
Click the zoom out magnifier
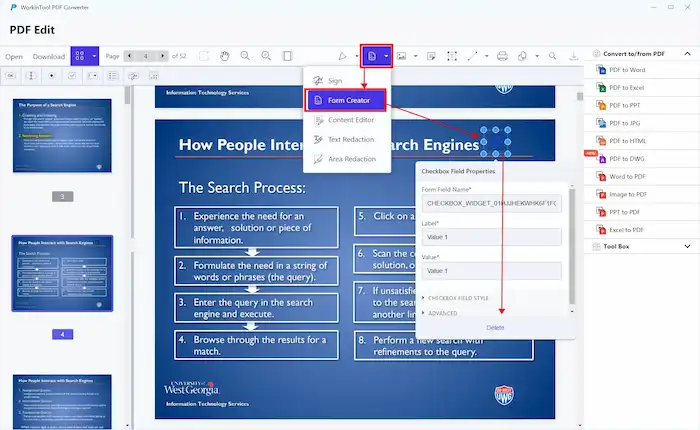[245, 56]
